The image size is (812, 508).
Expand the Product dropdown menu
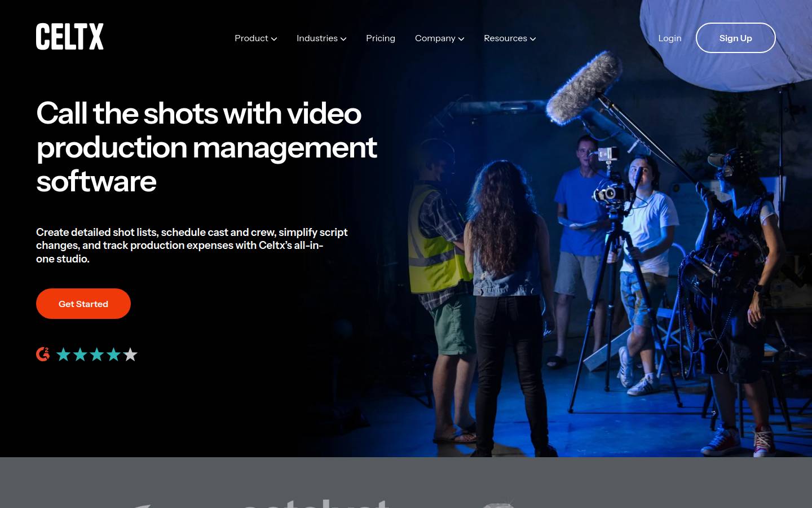(x=255, y=38)
